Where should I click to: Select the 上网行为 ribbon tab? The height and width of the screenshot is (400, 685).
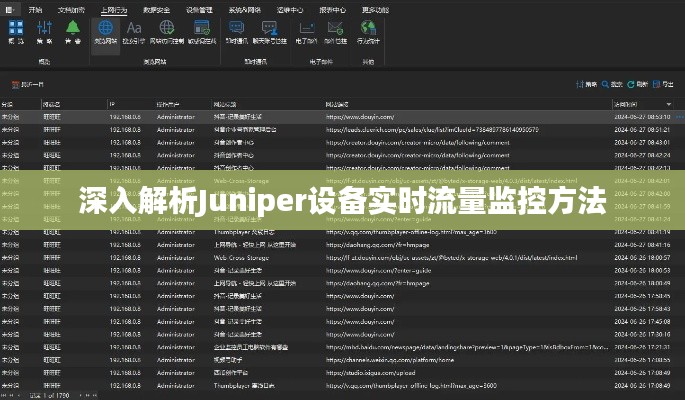click(114, 10)
